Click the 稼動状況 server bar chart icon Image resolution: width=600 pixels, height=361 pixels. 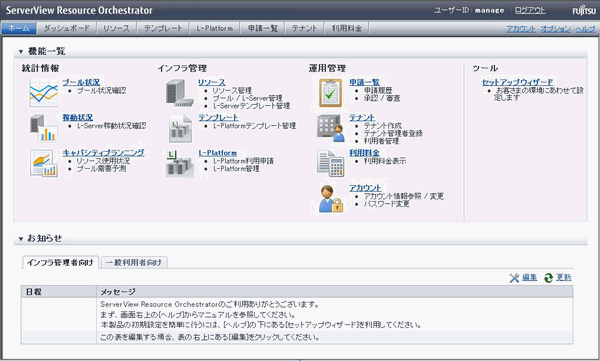tap(44, 128)
